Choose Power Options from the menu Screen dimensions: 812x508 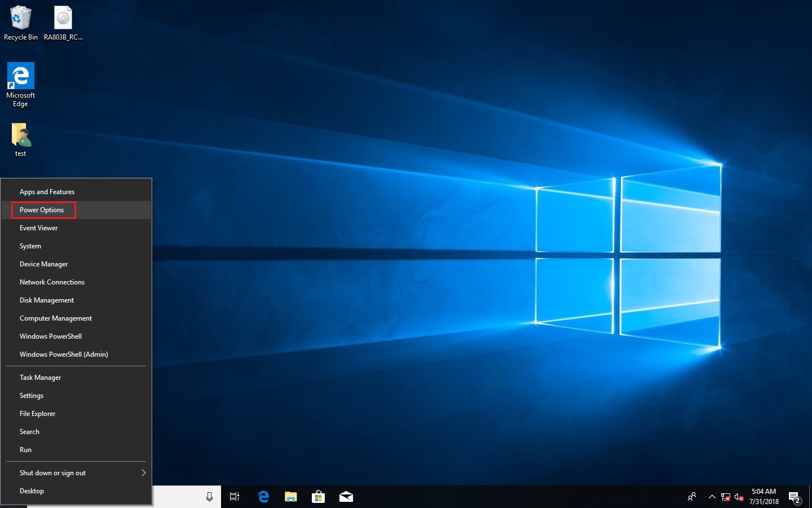pyautogui.click(x=76, y=210)
